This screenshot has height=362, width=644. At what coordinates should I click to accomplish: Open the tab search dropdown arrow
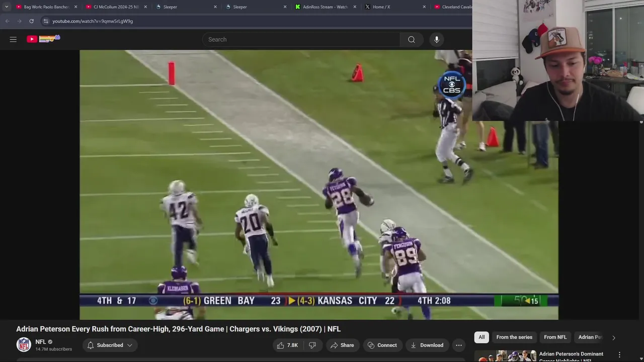[6, 7]
